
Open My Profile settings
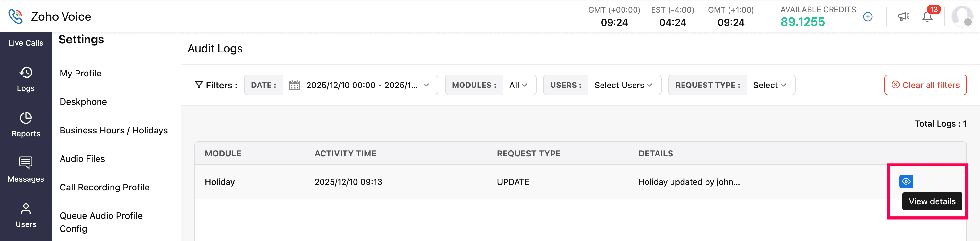81,73
